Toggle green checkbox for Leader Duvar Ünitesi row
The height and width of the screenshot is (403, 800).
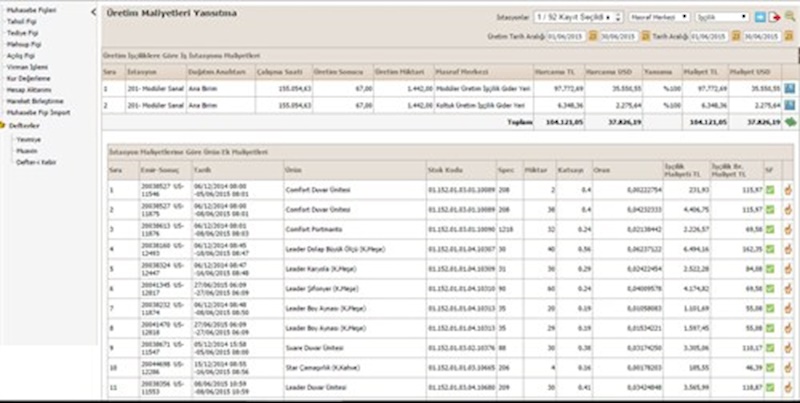pos(770,388)
